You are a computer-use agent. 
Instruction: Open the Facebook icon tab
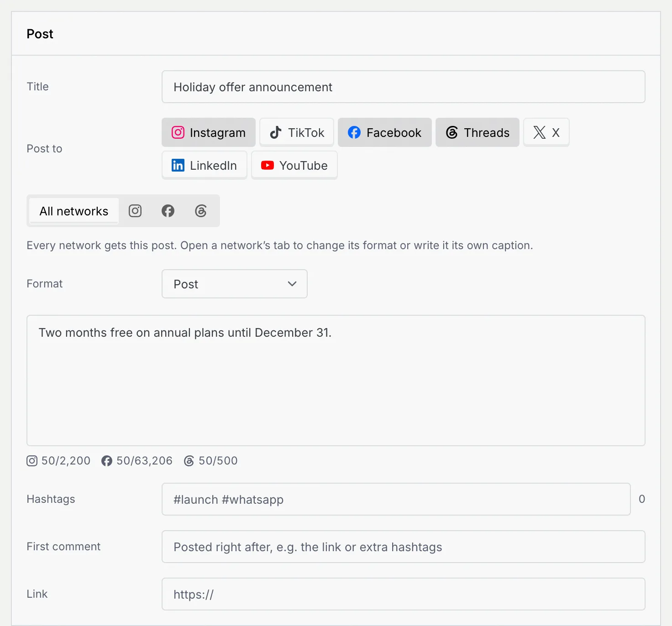point(168,211)
